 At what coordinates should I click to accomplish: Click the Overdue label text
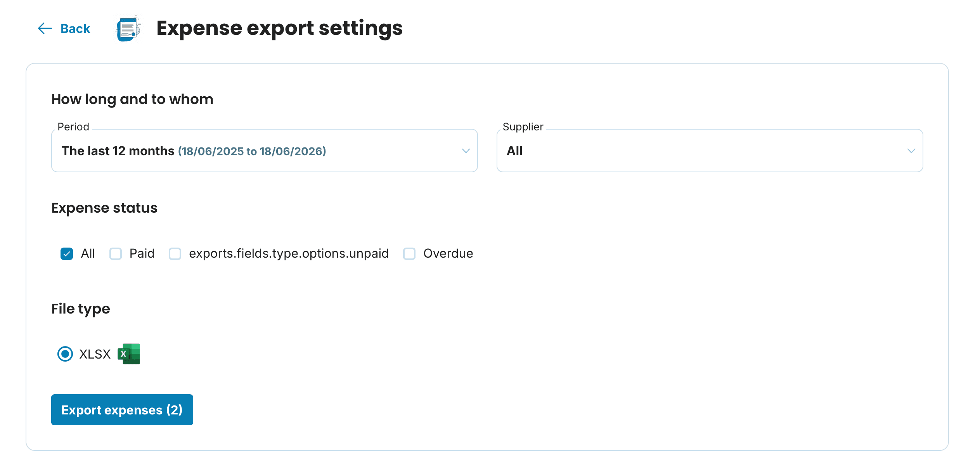(448, 253)
